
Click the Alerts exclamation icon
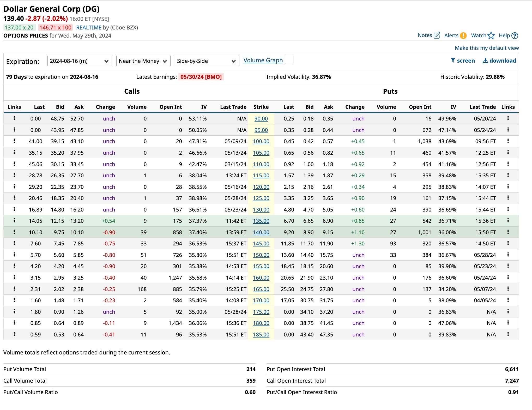click(x=463, y=35)
